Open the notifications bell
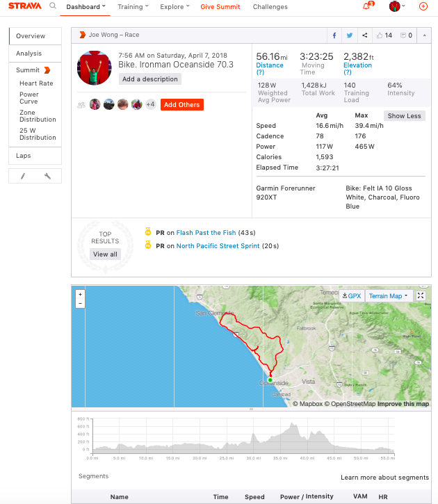The width and height of the screenshot is (438, 504). [x=366, y=7]
